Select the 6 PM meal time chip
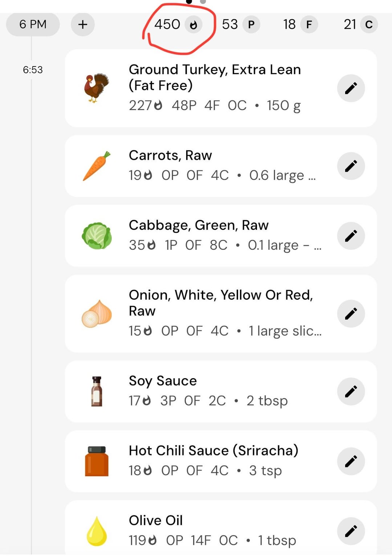Screen dimensions: 392x556 [33, 24]
